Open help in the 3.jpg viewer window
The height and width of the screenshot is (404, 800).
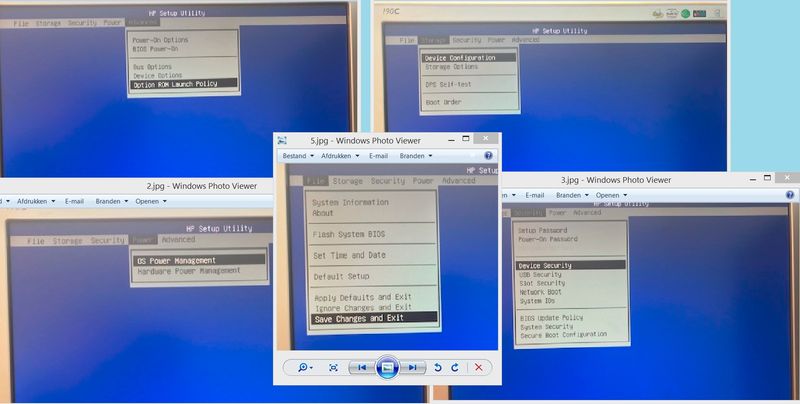[x=790, y=195]
